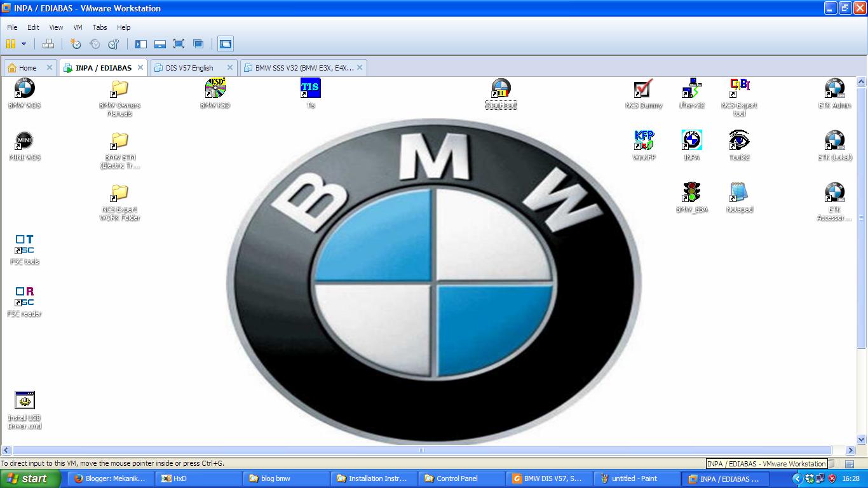This screenshot has width=868, height=488.
Task: Open the NCS Expert WORK Folder
Action: (119, 202)
